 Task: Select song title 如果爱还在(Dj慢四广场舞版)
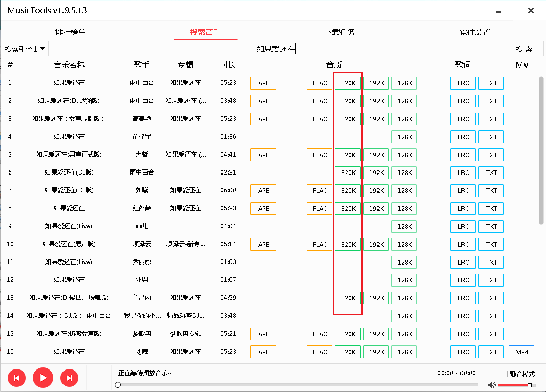click(69, 298)
